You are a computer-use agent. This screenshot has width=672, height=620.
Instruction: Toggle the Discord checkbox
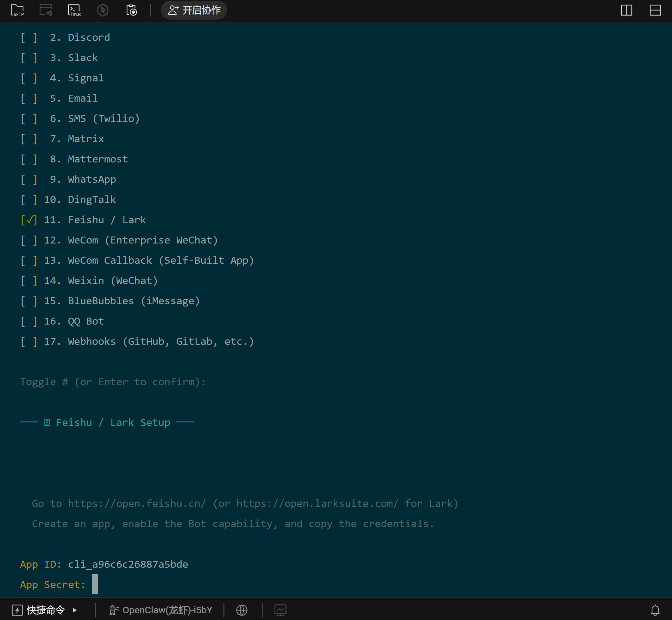click(x=29, y=38)
